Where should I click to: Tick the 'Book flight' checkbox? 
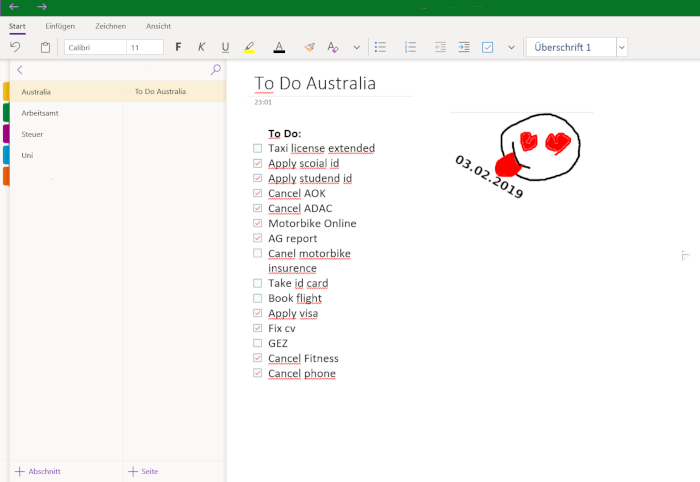point(258,298)
